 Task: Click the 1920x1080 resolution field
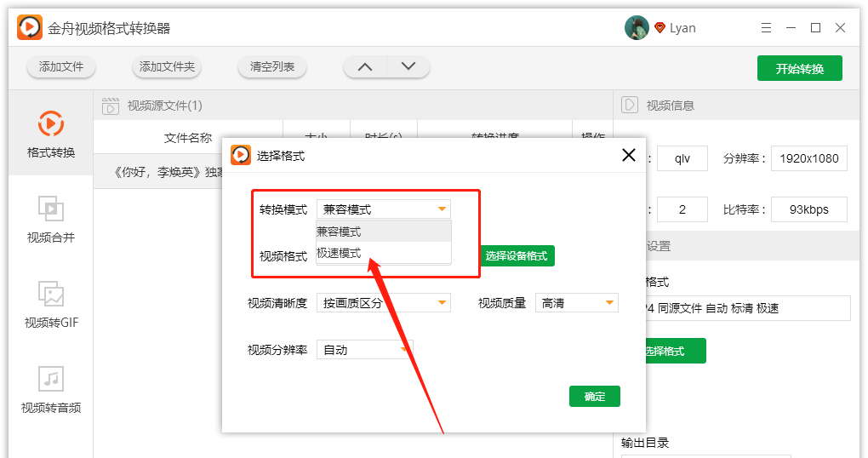pyautogui.click(x=809, y=158)
